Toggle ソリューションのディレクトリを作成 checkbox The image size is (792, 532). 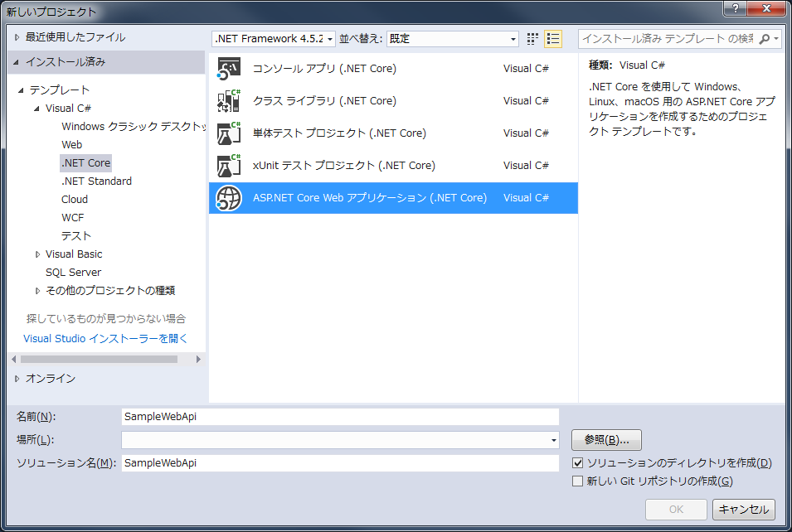(577, 463)
